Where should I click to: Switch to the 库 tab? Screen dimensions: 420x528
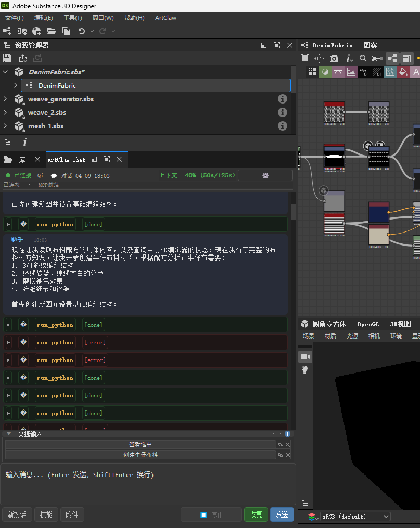point(22,160)
